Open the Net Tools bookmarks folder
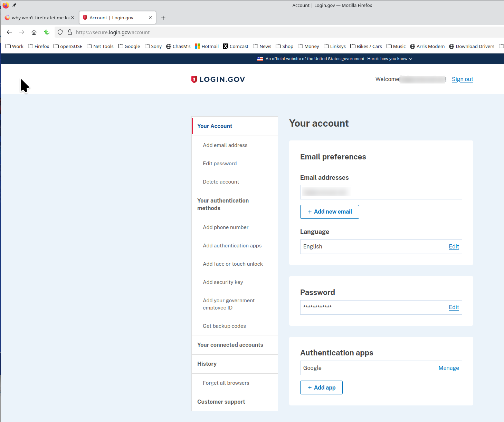 100,46
